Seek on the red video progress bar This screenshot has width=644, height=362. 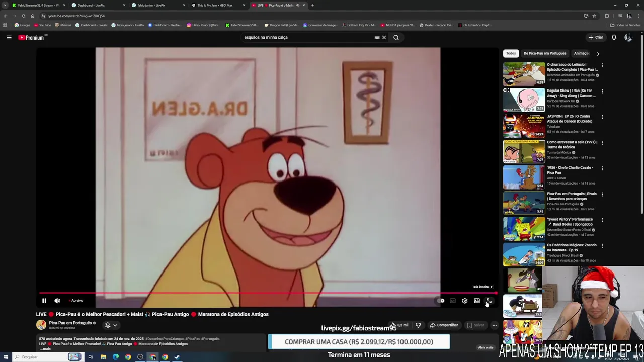tap(267, 293)
